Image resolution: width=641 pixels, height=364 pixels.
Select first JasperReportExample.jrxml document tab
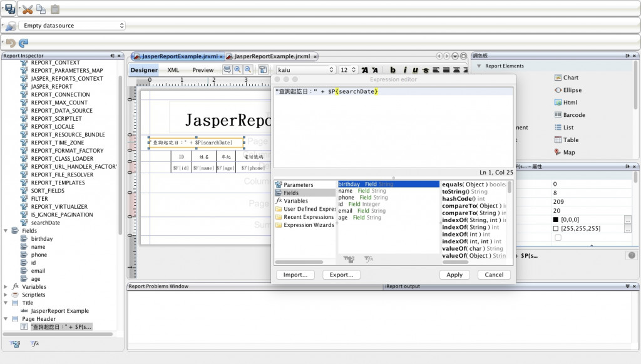coord(178,56)
